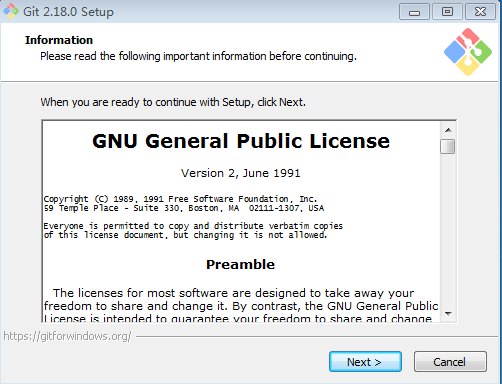
Task: Click the '59 Temple Place - Suite 330' line
Action: point(184,208)
